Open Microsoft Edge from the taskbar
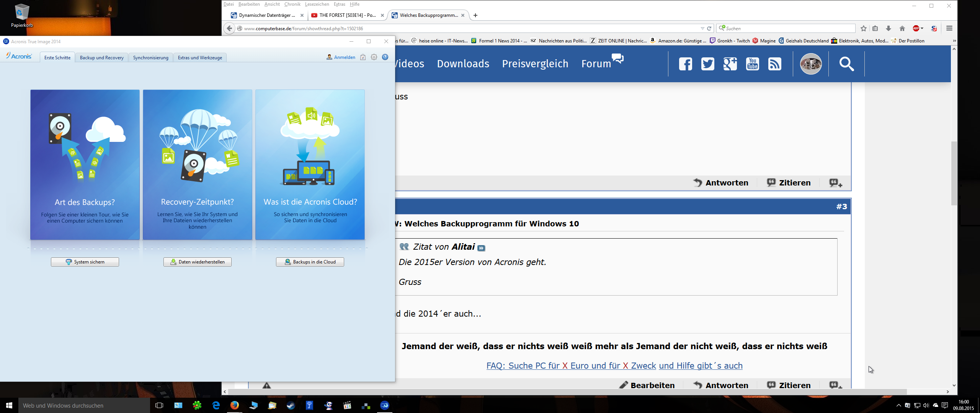The height and width of the screenshot is (413, 980). (216, 405)
